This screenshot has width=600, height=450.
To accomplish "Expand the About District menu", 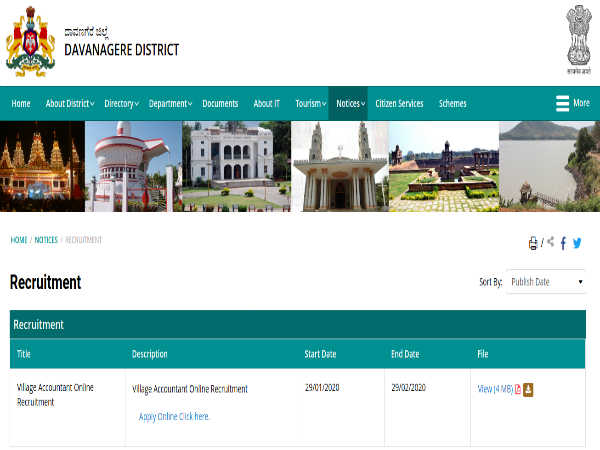I will [70, 104].
